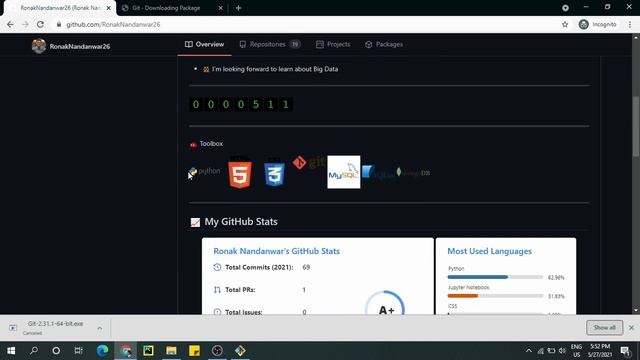Bookmark this page with the star icon
This screenshot has width=640, height=360.
pos(565,24)
